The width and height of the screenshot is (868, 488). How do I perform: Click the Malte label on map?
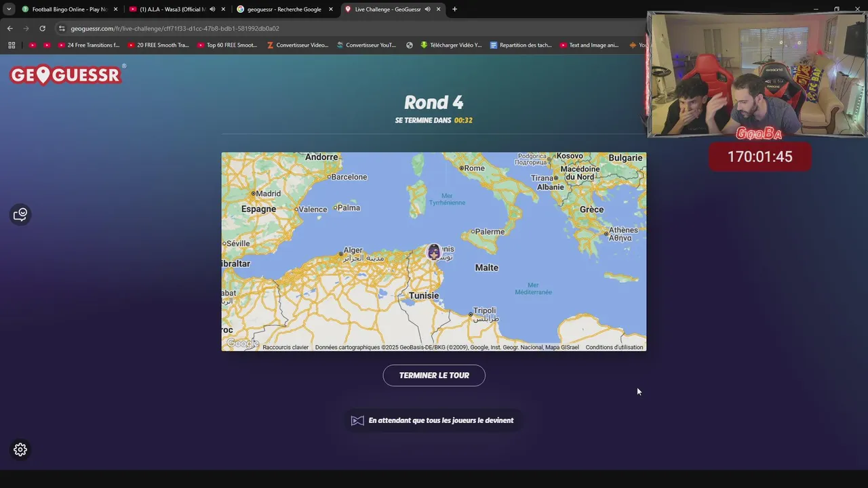[486, 268]
